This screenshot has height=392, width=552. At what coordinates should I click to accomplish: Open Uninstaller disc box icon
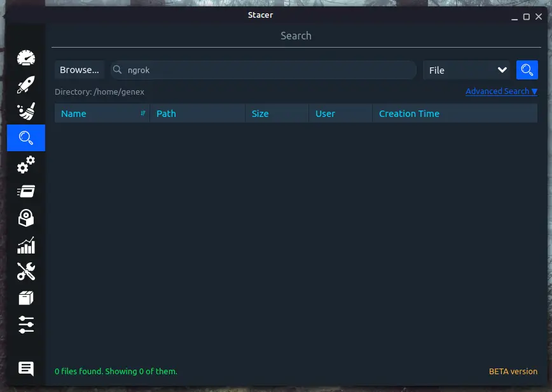pyautogui.click(x=26, y=218)
